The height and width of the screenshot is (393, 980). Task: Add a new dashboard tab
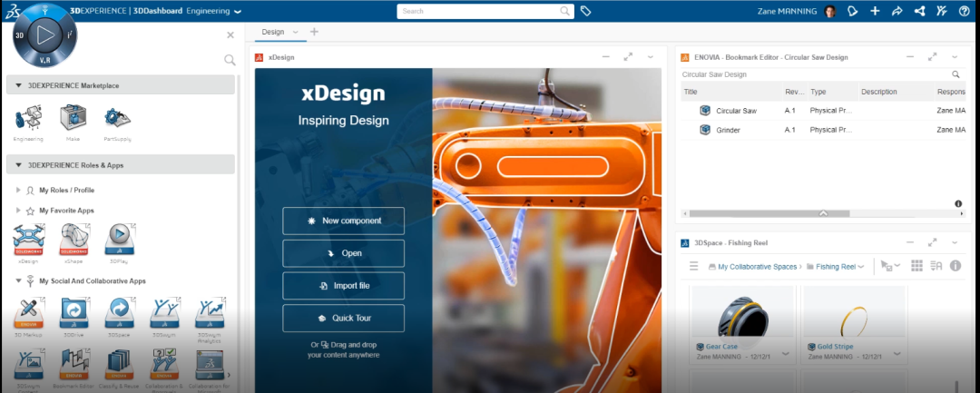314,32
